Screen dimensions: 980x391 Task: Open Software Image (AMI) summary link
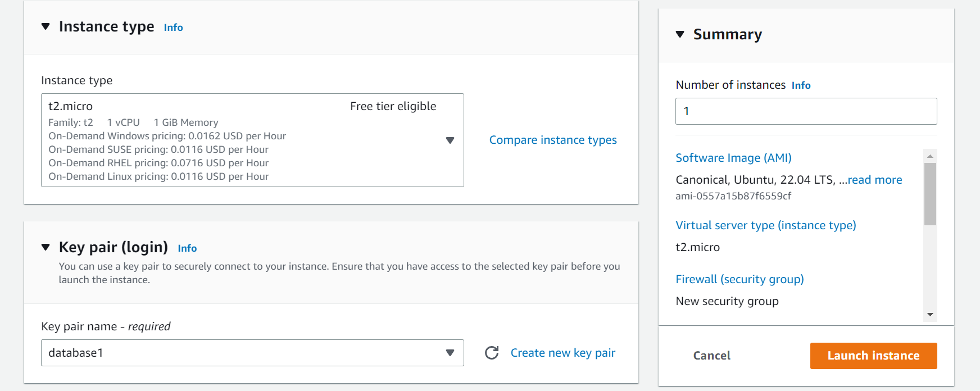[x=733, y=158]
